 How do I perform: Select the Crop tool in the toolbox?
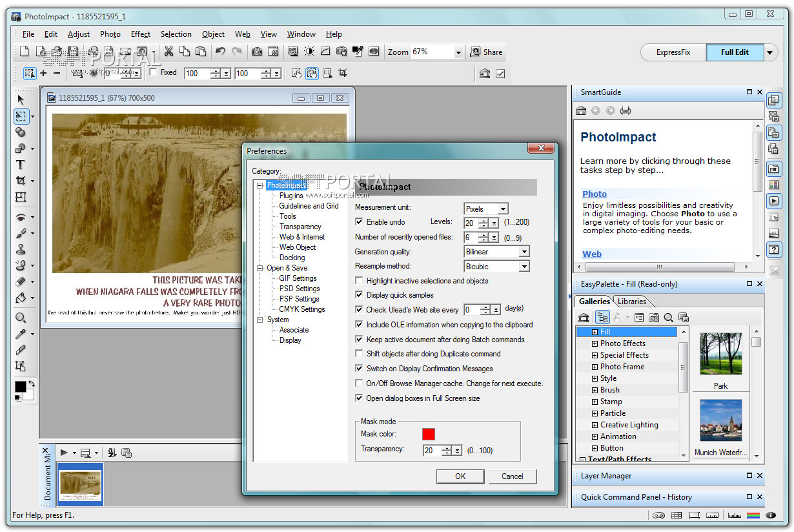(x=21, y=181)
